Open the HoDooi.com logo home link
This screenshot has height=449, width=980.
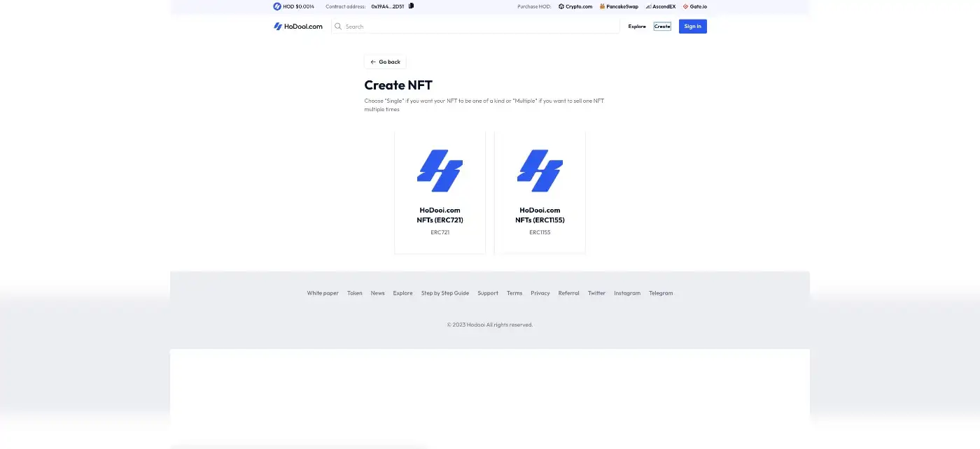(x=298, y=27)
